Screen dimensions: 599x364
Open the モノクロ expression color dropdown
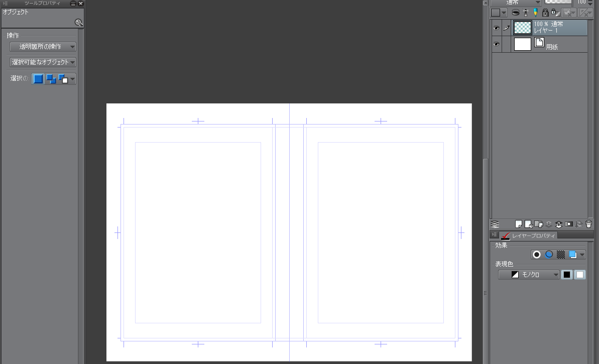coord(529,275)
